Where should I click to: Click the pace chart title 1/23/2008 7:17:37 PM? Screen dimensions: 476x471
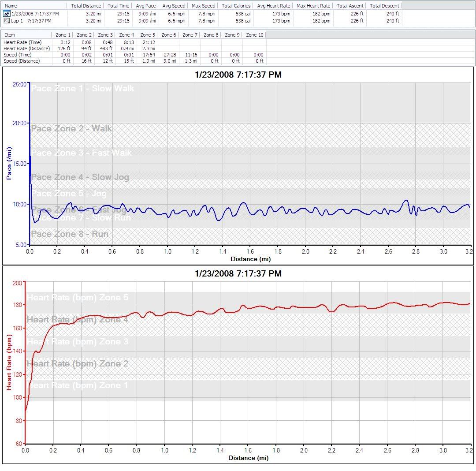pos(238,75)
